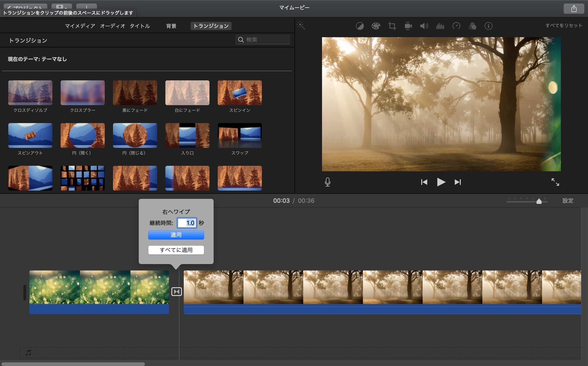
Task: Select the cropping tool above the viewer
Action: point(392,26)
